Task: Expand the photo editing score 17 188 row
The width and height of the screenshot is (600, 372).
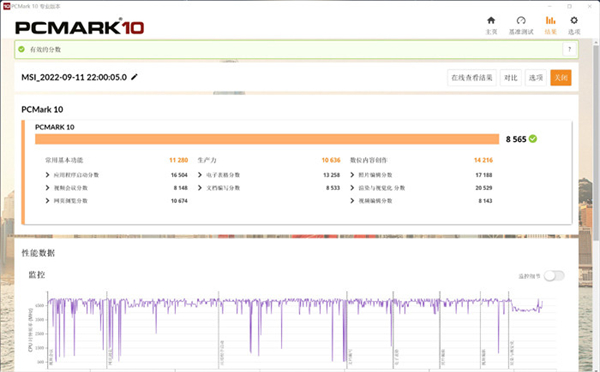Action: pyautogui.click(x=421, y=175)
